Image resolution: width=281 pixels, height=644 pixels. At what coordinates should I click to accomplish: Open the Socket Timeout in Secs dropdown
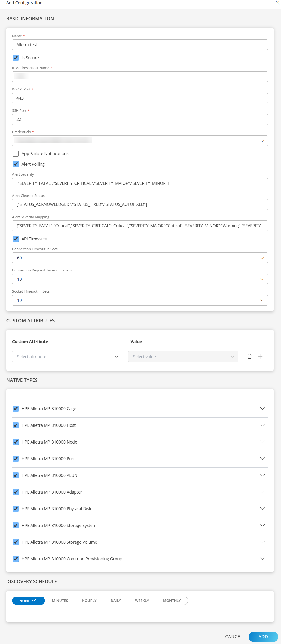pos(140,300)
